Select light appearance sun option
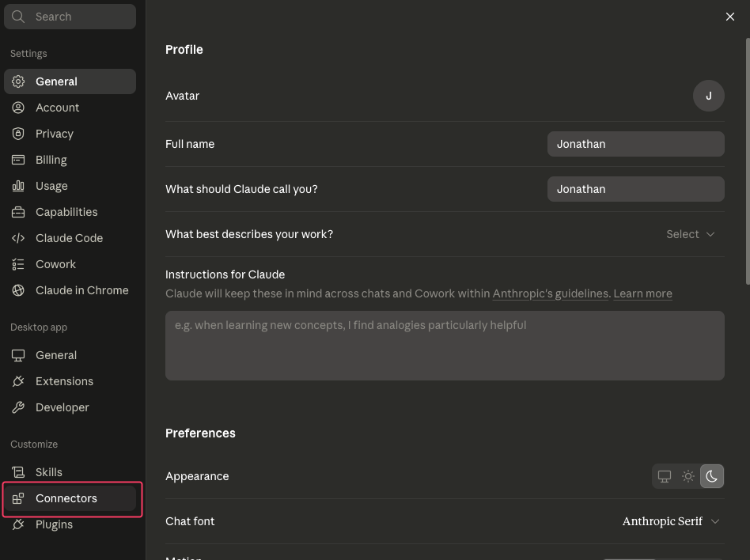This screenshot has width=750, height=560. click(x=688, y=476)
